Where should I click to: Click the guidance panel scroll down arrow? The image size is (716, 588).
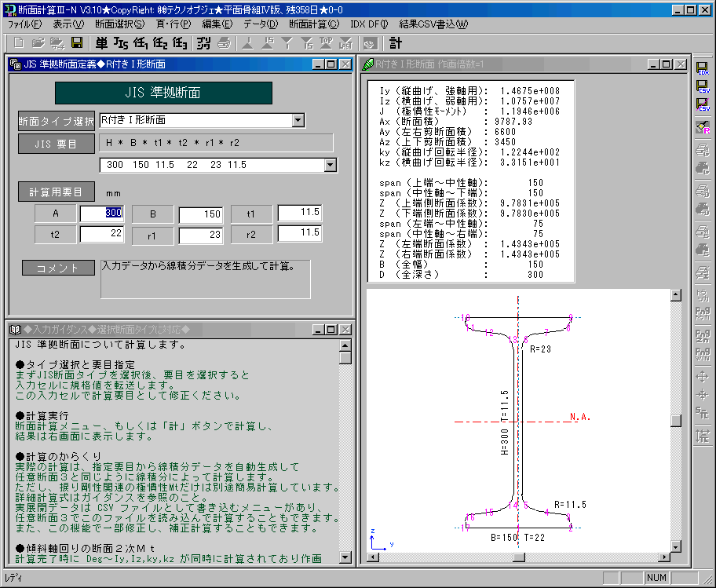click(x=345, y=557)
